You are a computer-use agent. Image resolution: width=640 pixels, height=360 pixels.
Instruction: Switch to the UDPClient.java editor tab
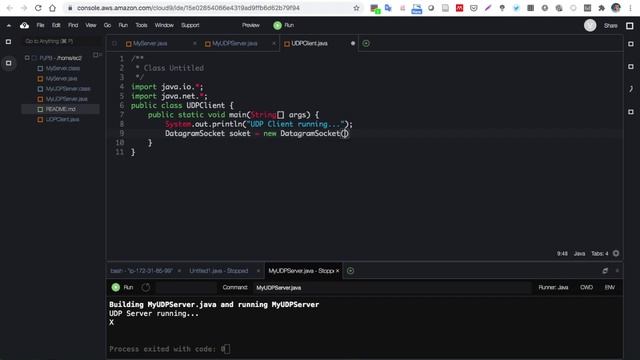pos(309,43)
